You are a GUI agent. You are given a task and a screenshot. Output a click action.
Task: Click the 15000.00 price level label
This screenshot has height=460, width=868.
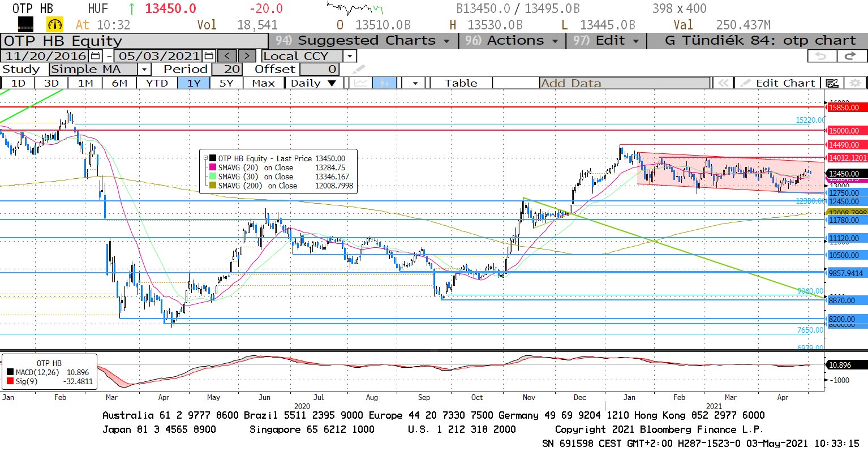(x=846, y=131)
